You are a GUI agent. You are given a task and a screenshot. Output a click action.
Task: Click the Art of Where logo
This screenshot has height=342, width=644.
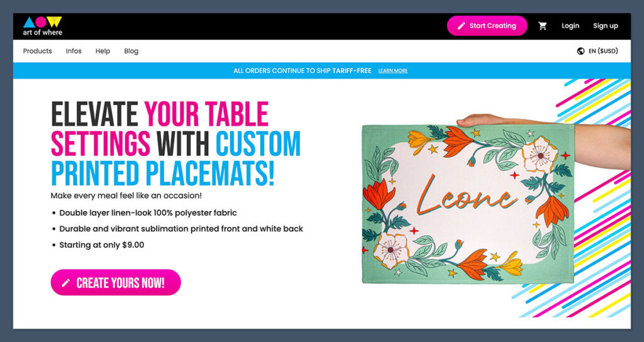[x=43, y=26]
